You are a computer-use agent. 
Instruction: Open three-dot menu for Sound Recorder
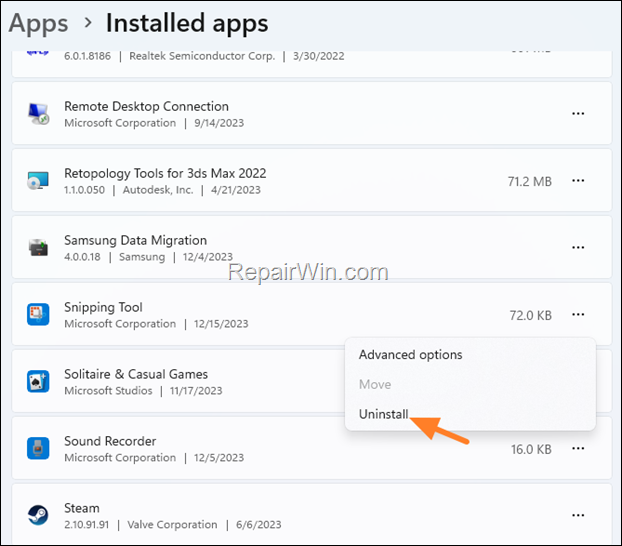578,448
